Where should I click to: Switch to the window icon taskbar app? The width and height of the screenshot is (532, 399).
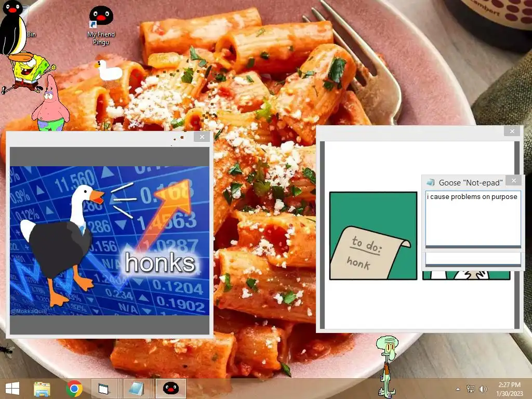104,389
